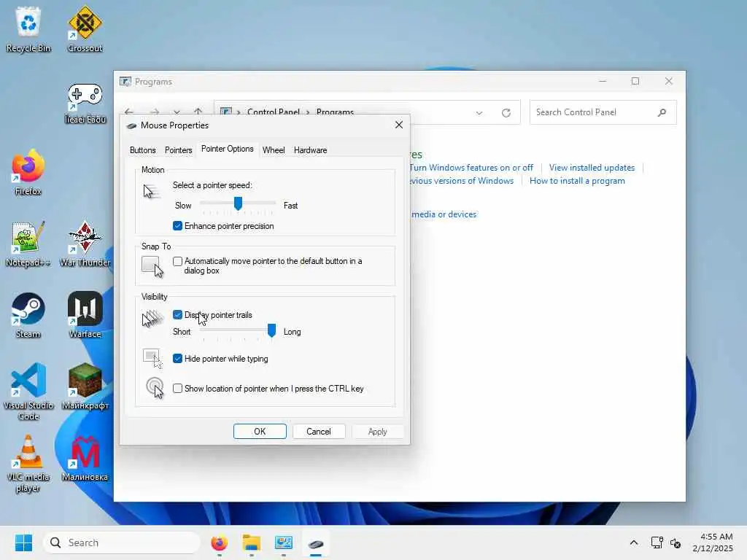Select the Pointer Options tab
The width and height of the screenshot is (747, 560).
(228, 149)
